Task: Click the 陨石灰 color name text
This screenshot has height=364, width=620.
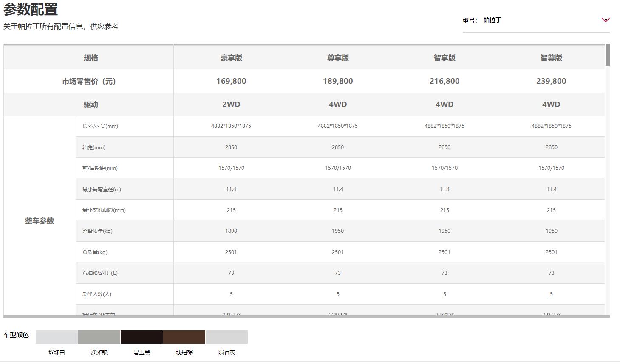Action: click(226, 352)
